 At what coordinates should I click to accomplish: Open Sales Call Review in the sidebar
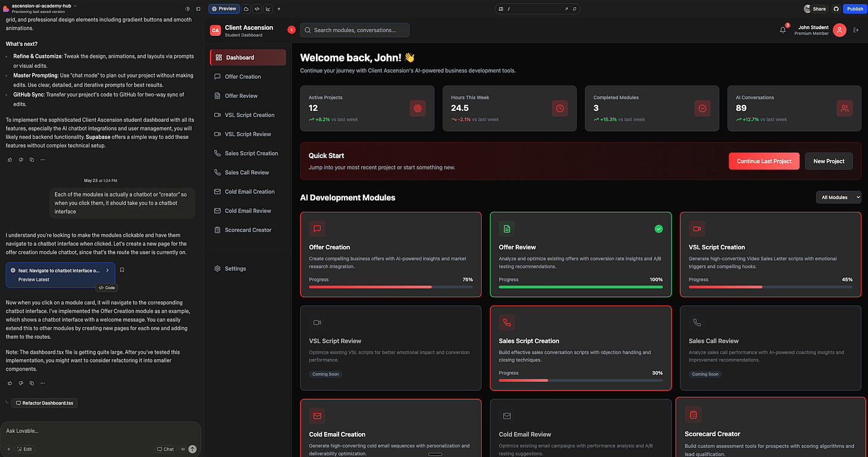248,172
